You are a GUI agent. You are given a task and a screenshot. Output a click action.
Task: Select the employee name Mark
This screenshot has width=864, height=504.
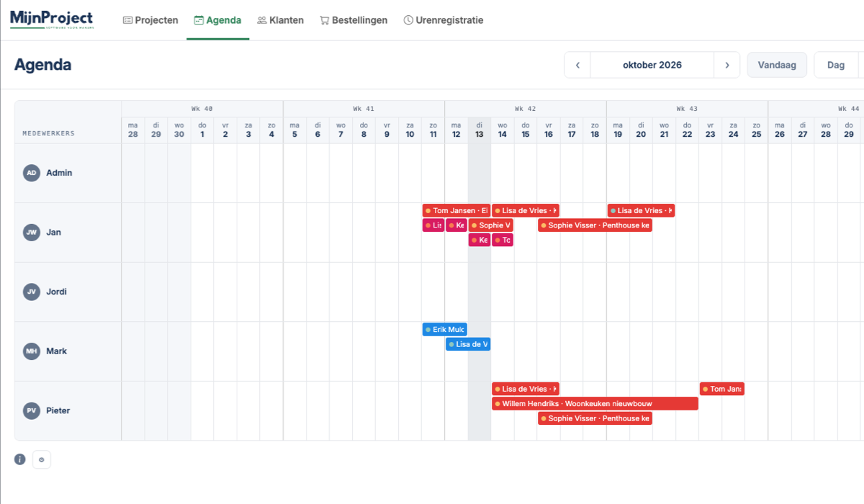57,351
